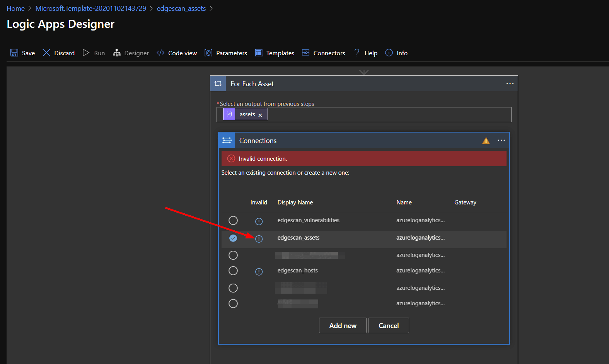Click the Cancel button
The image size is (609, 364).
tap(389, 325)
